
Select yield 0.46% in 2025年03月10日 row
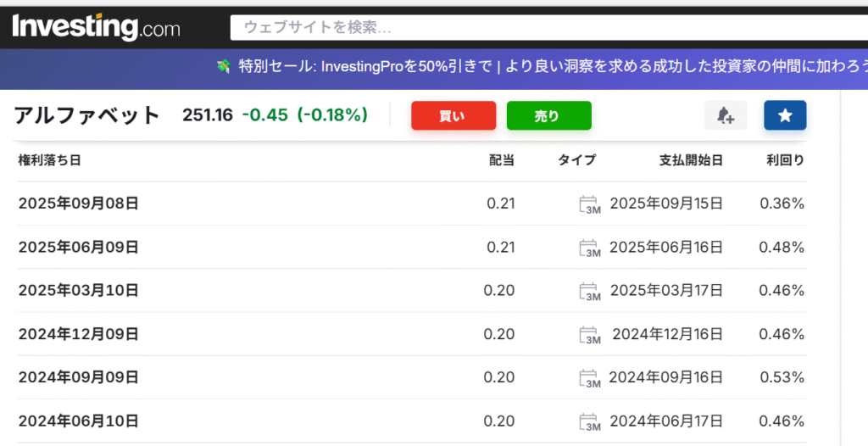pos(782,291)
